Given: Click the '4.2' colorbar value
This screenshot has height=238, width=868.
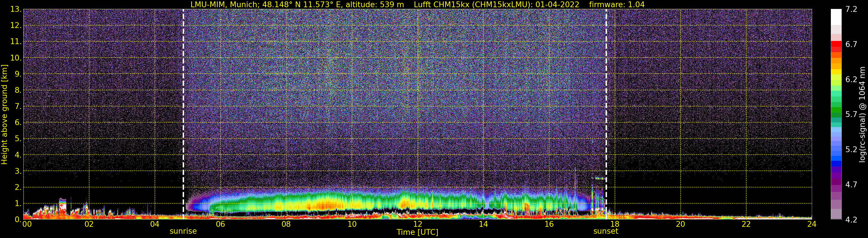Looking at the screenshot, I should (x=851, y=220).
